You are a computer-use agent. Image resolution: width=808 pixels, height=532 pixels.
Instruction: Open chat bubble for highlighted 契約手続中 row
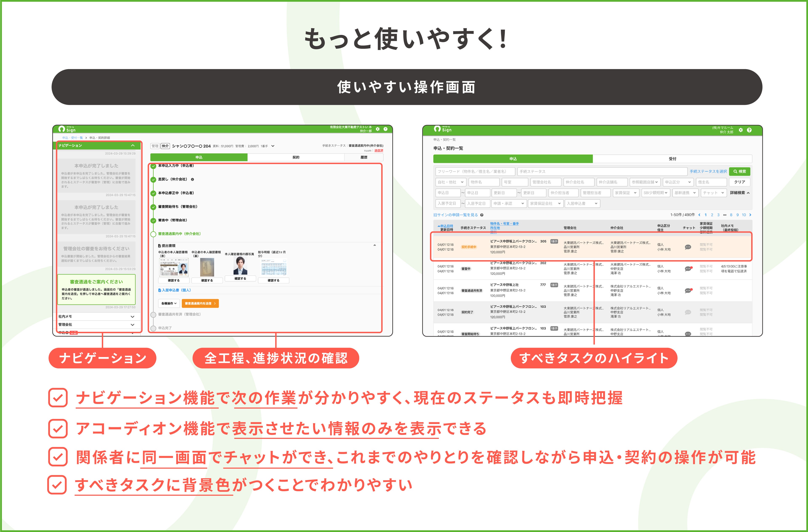(x=688, y=247)
